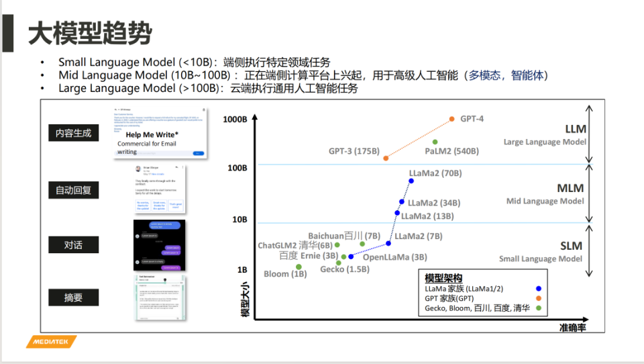Click the 10B axis label
The height and width of the screenshot is (364, 644).
[240, 219]
